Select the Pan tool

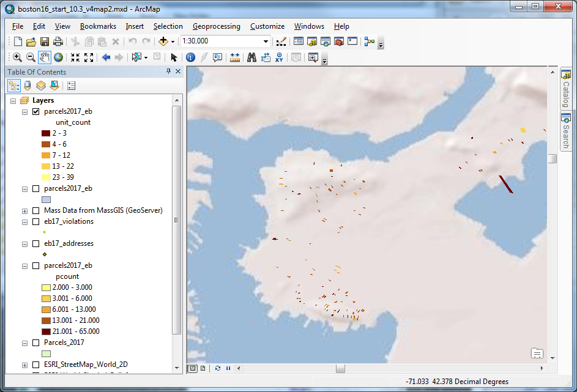point(43,57)
